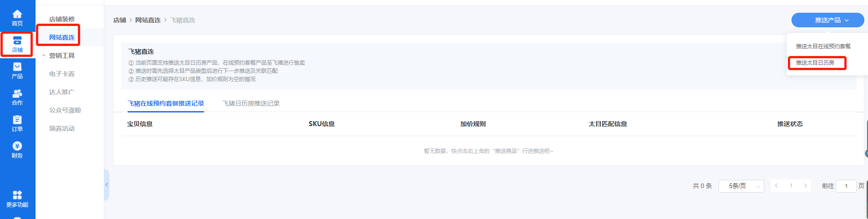Click the 共 0 条 total count text
Screen dimensions: 868x219
[702, 186]
